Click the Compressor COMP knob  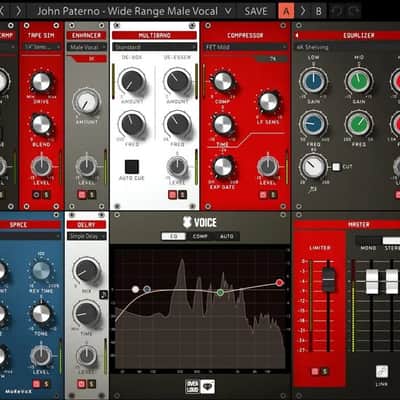click(223, 82)
